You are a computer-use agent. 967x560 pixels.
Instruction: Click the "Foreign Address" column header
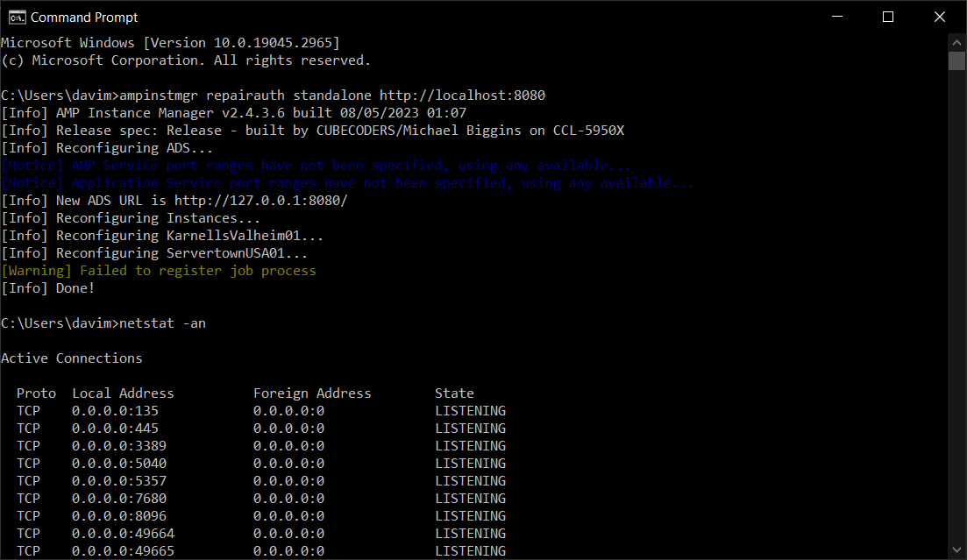(x=312, y=393)
